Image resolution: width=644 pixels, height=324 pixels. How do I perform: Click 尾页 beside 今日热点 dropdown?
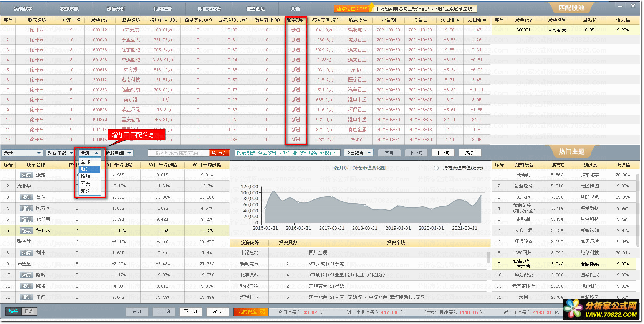point(470,153)
